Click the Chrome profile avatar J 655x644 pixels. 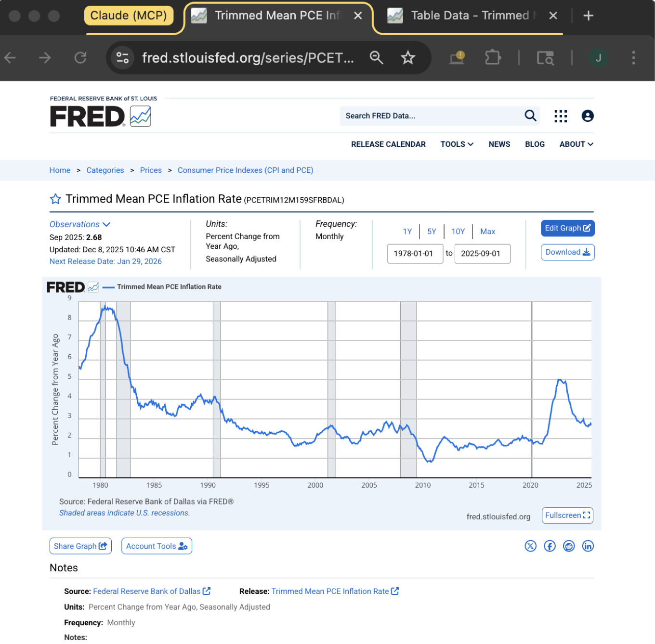pyautogui.click(x=598, y=58)
